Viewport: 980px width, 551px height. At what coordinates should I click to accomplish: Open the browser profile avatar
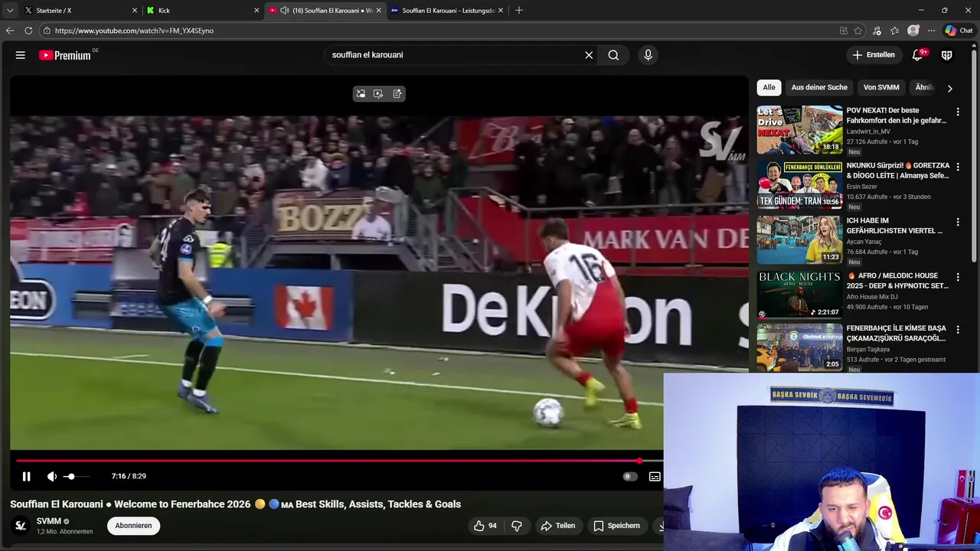[x=913, y=31]
